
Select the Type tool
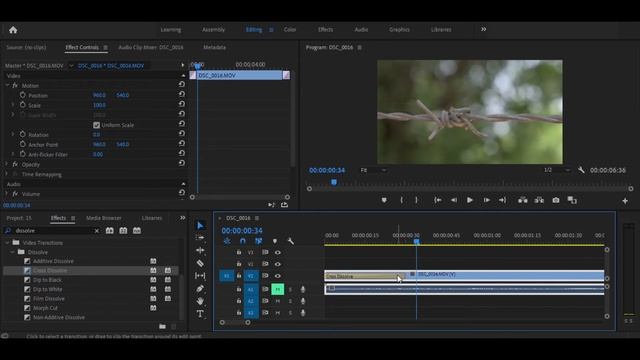200,314
